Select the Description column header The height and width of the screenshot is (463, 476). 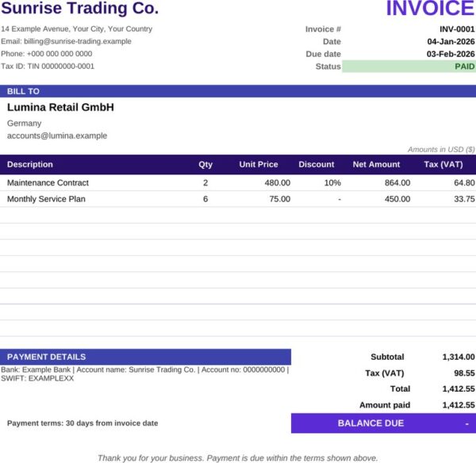pyautogui.click(x=30, y=164)
